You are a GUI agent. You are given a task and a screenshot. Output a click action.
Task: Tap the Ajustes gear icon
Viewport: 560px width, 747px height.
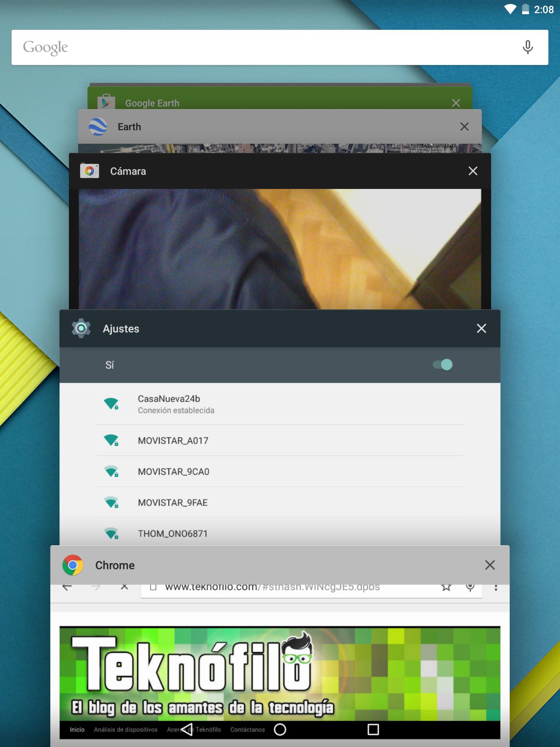click(x=81, y=329)
